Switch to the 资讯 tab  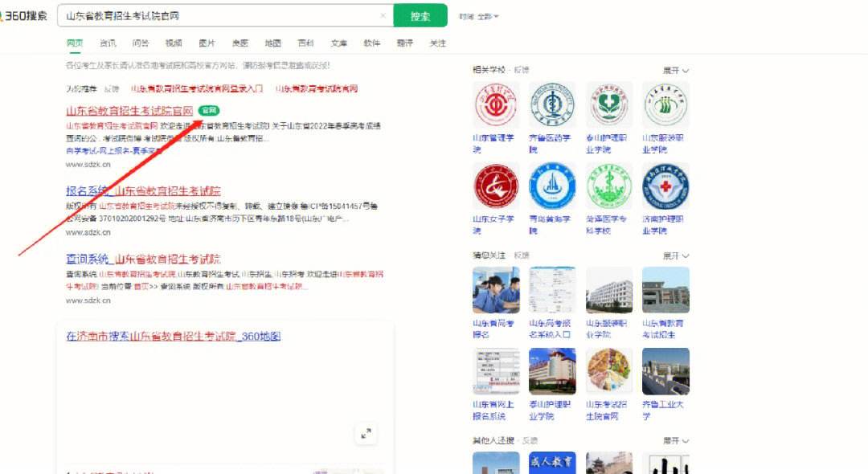[x=108, y=43]
